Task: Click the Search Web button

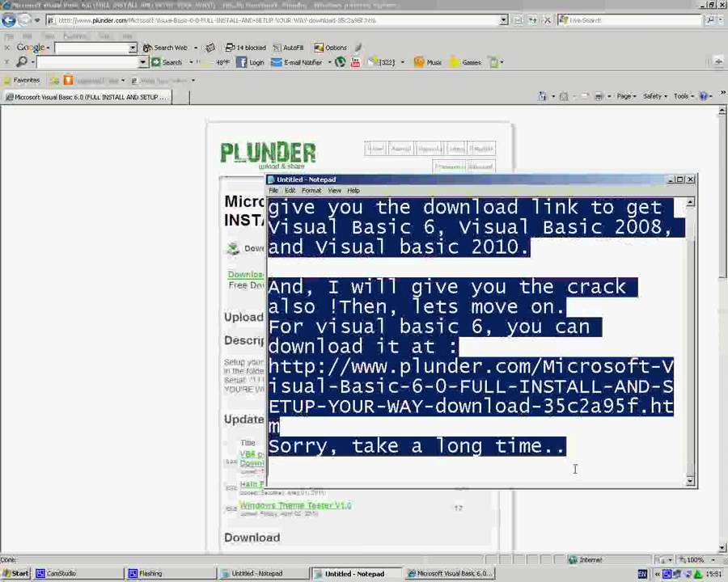Action: point(165,48)
